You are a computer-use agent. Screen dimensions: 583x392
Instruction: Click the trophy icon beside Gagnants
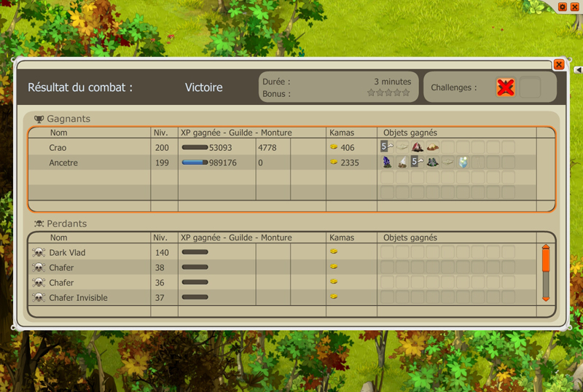(39, 119)
